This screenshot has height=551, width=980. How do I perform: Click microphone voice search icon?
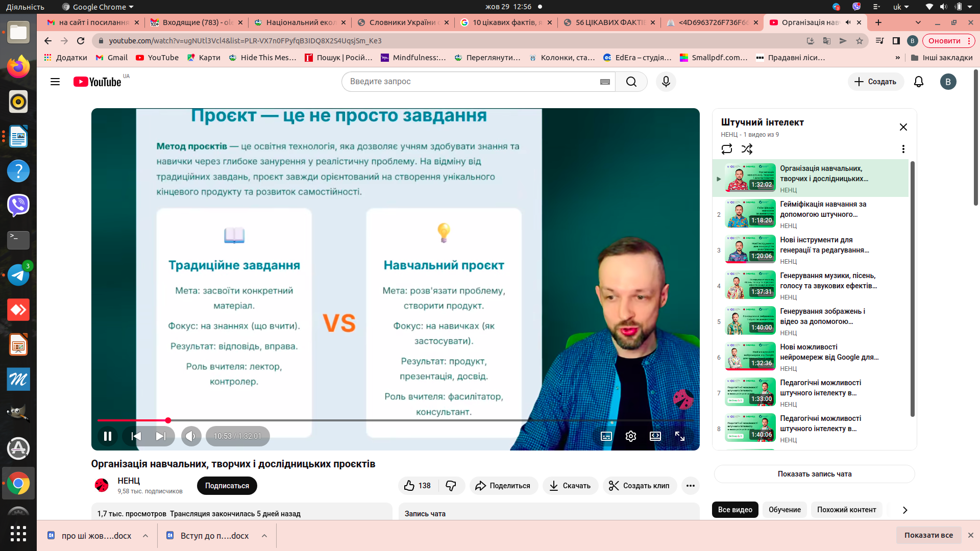[x=666, y=82]
